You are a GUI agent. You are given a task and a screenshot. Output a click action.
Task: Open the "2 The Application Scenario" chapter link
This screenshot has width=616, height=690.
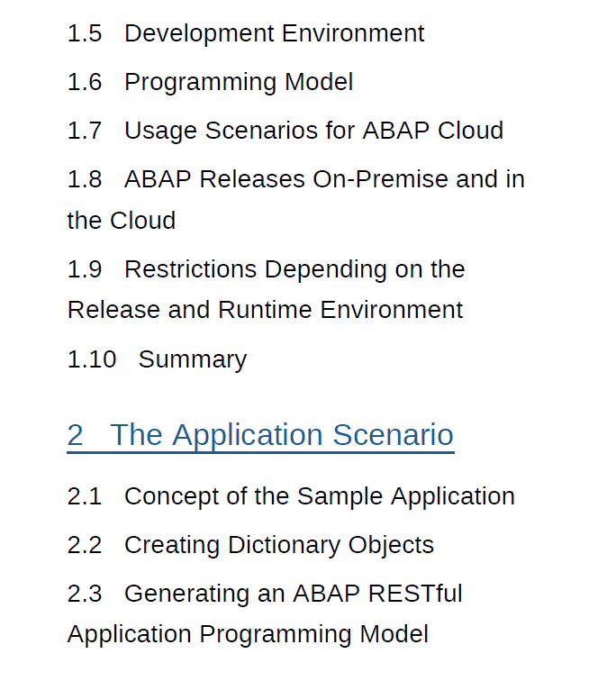260,435
